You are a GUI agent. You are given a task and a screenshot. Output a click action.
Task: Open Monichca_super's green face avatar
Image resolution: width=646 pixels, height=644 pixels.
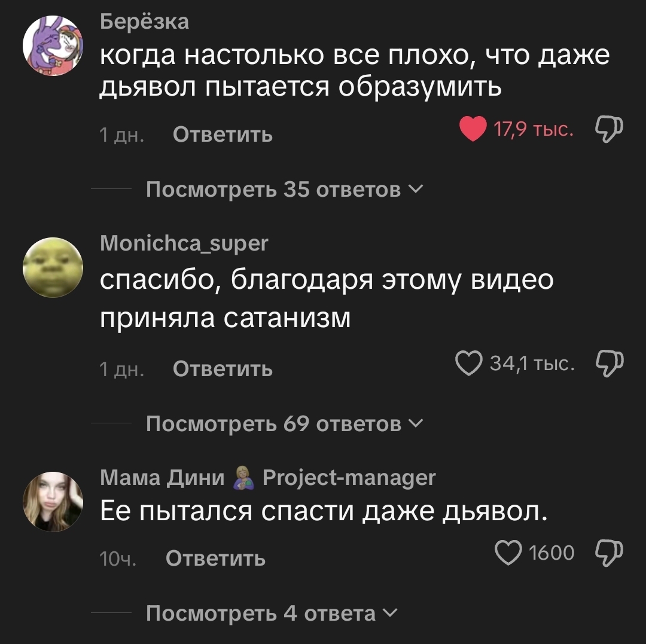point(53,267)
